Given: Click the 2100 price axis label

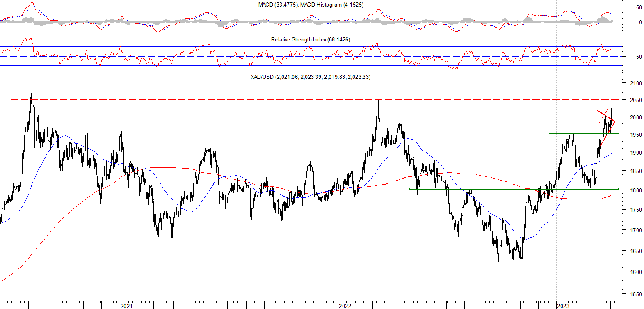Looking at the screenshot, I should coord(636,83).
